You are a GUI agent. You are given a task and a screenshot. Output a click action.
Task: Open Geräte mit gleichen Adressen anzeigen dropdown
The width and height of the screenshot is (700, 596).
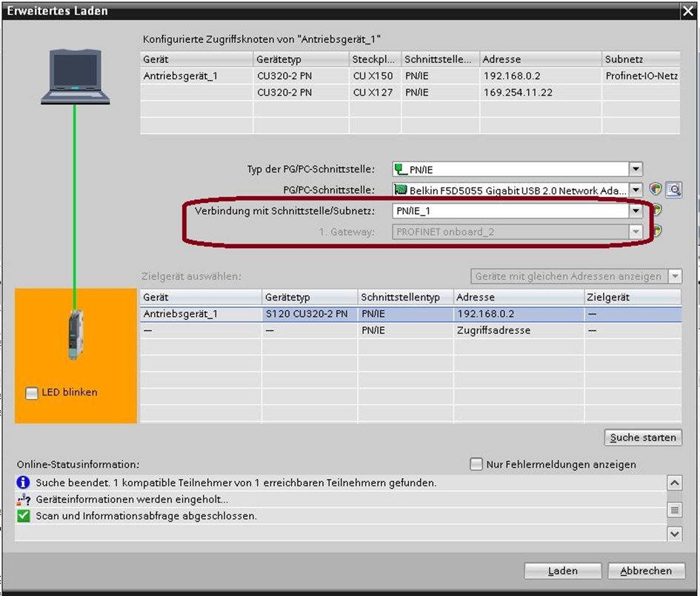pyautogui.click(x=674, y=276)
